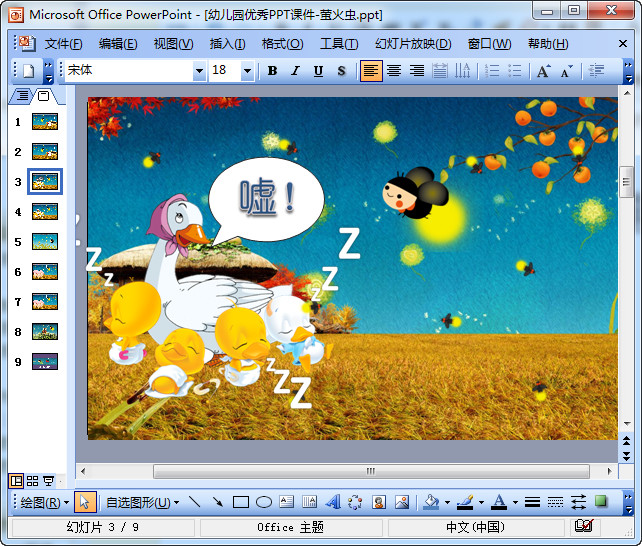Open the 插入 menu

click(227, 44)
